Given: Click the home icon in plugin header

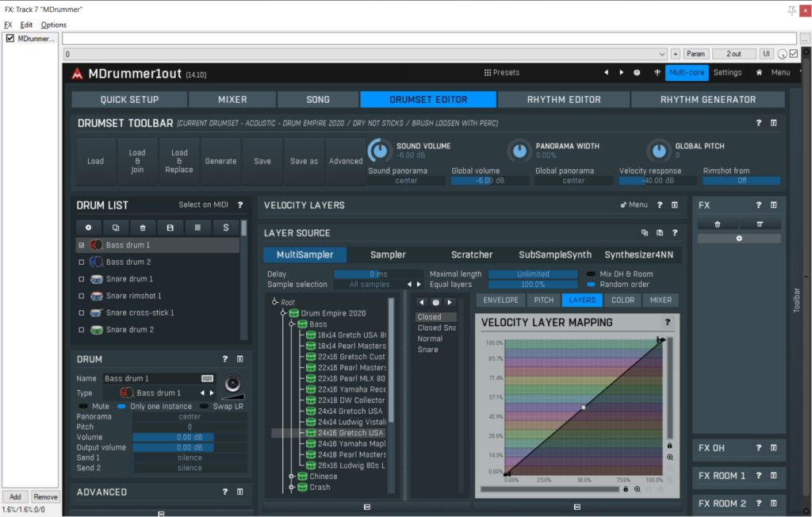Looking at the screenshot, I should click(759, 72).
